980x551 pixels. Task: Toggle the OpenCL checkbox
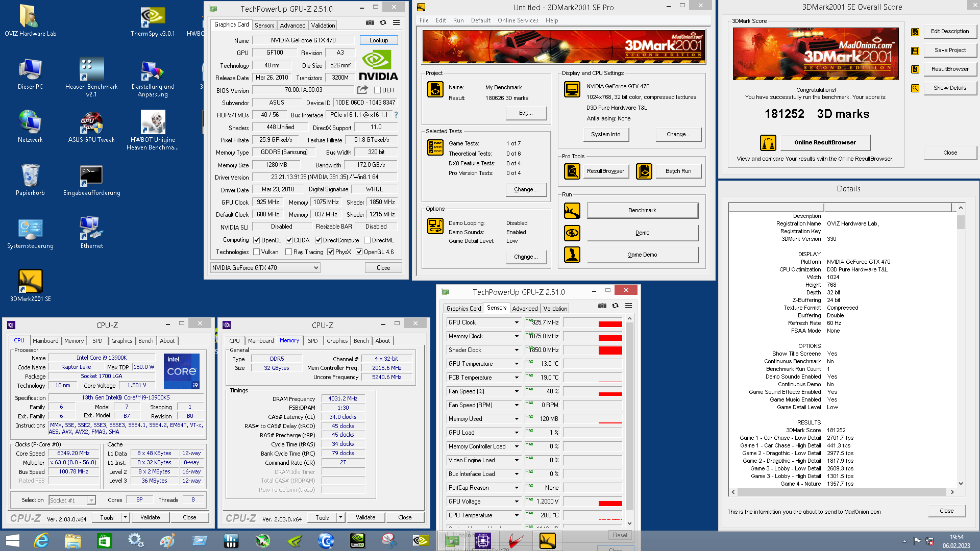[257, 240]
